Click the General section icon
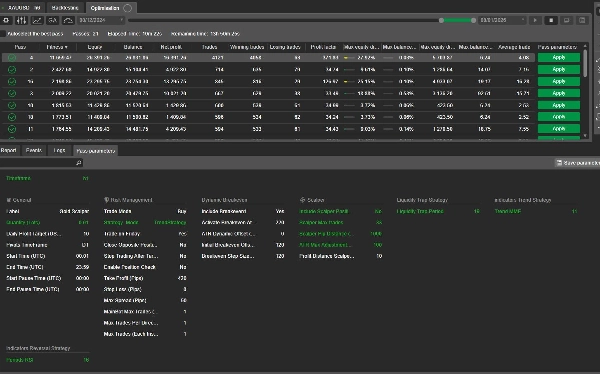Screen dimensions: 600x374 click(x=9, y=200)
